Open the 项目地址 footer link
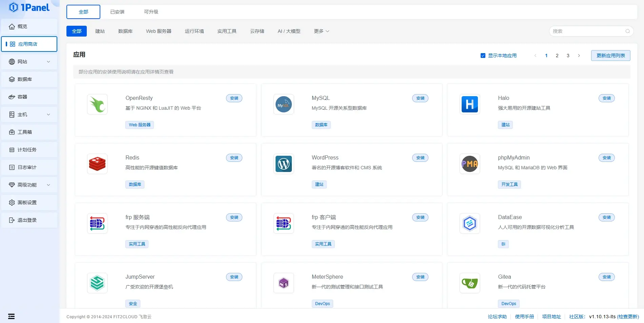 point(551,317)
